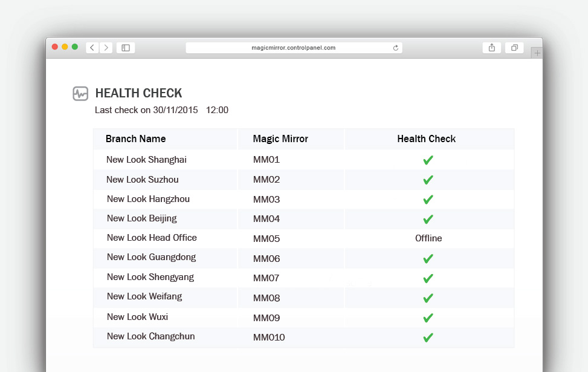Click the MM09 mirror cell
This screenshot has width=588, height=372.
pyautogui.click(x=267, y=318)
